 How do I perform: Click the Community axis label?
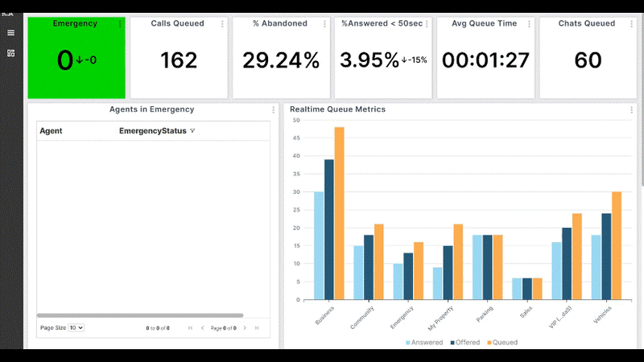pyautogui.click(x=362, y=318)
